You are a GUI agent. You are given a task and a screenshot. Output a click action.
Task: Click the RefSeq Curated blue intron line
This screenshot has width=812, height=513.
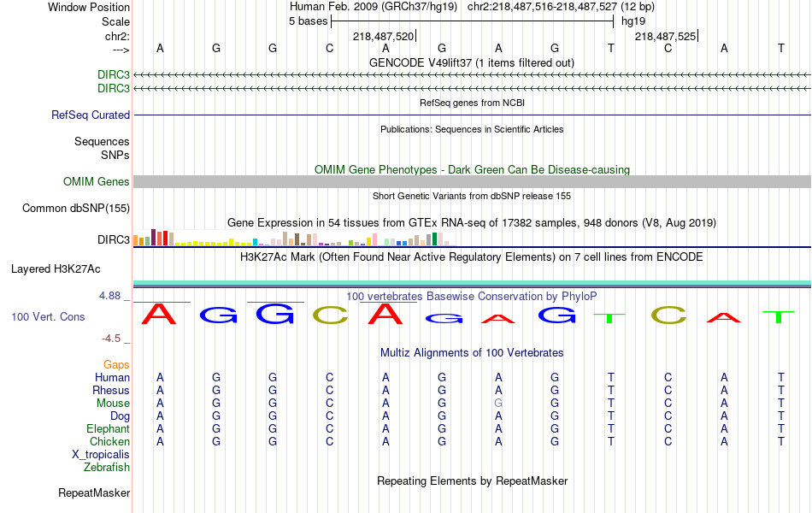[472, 115]
